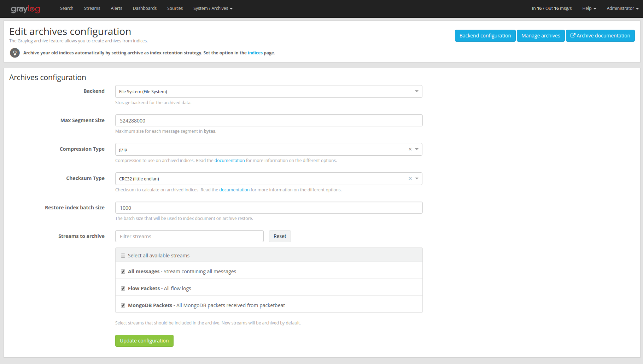
Task: Uncheck the Flow Packets stream
Action: click(123, 288)
